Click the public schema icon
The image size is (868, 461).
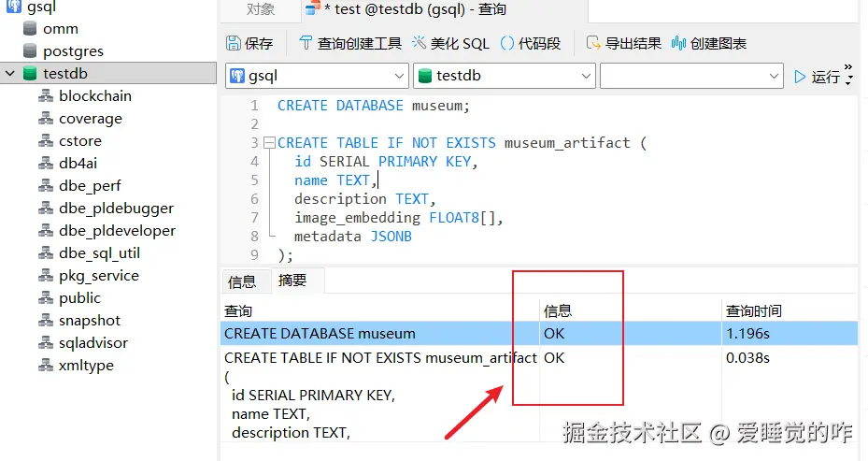(46, 297)
